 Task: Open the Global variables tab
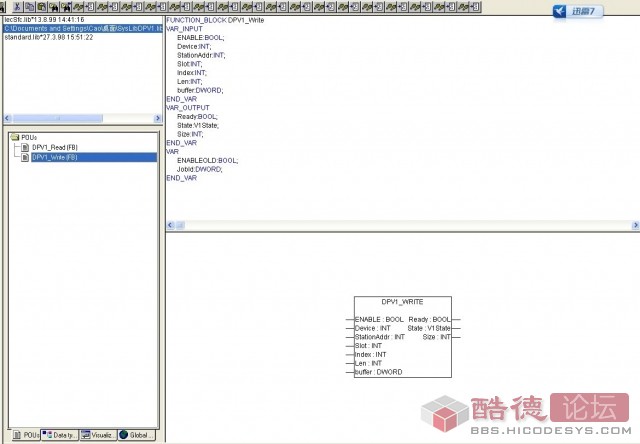click(x=137, y=436)
